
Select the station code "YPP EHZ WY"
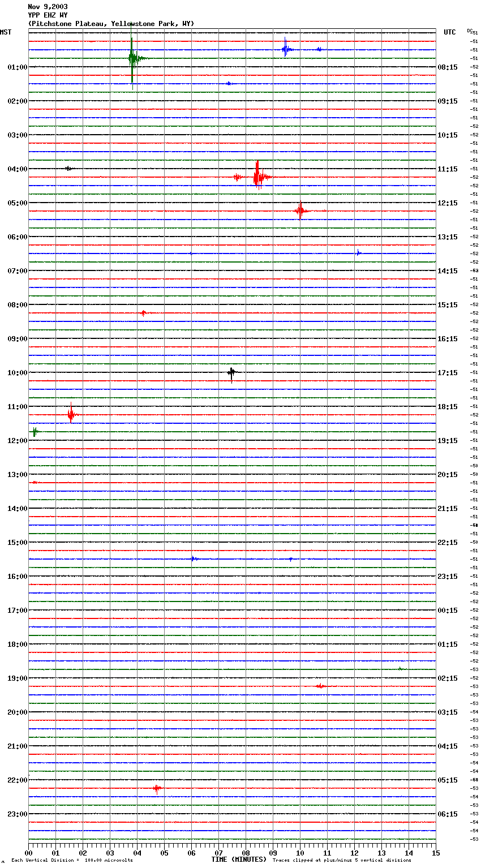pos(48,15)
